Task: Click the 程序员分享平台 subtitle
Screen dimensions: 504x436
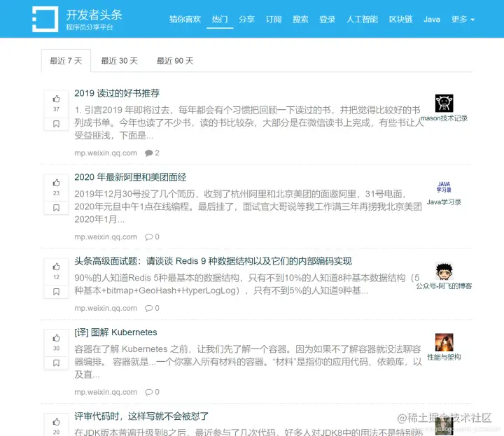Action: pyautogui.click(x=90, y=27)
